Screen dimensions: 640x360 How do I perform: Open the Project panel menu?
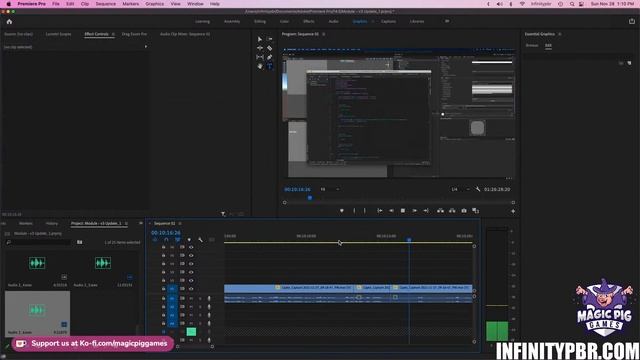(126, 224)
